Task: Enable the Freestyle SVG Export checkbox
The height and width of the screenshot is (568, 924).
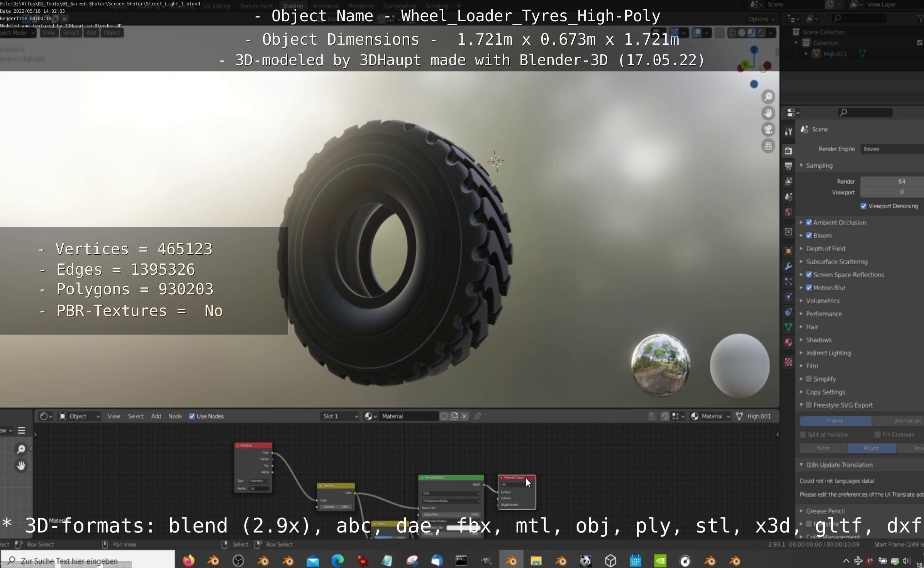Action: [809, 405]
